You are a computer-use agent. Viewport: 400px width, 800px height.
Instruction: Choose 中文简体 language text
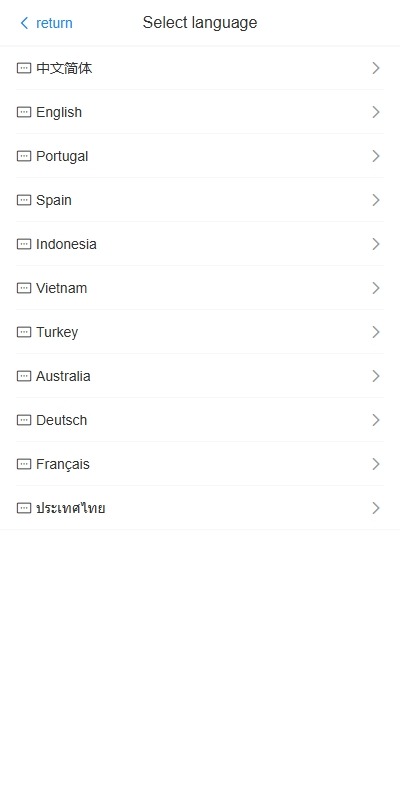64,68
